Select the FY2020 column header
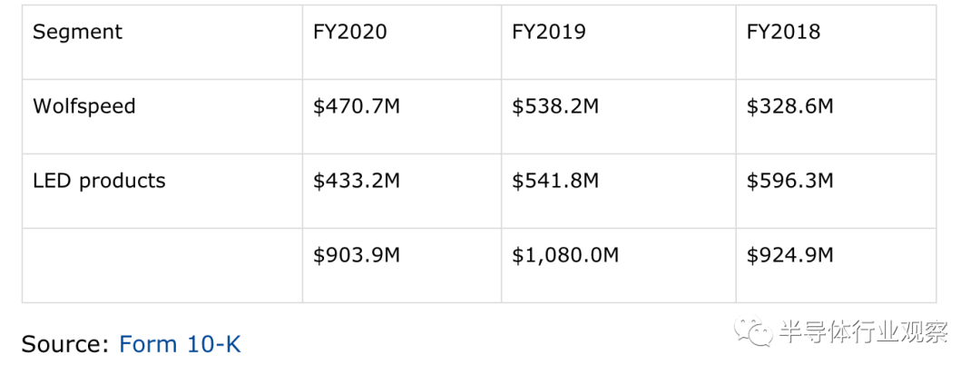The image size is (980, 375). [350, 31]
